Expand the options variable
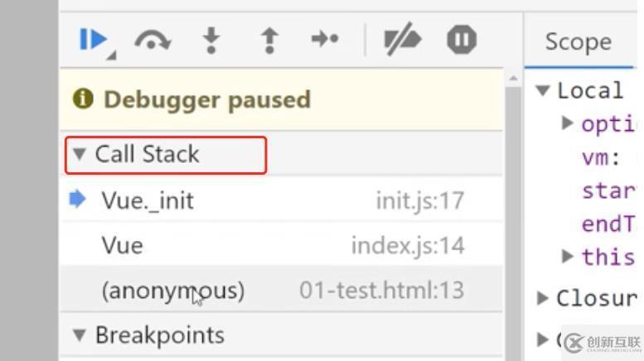Image resolution: width=644 pixels, height=361 pixels. (x=567, y=123)
